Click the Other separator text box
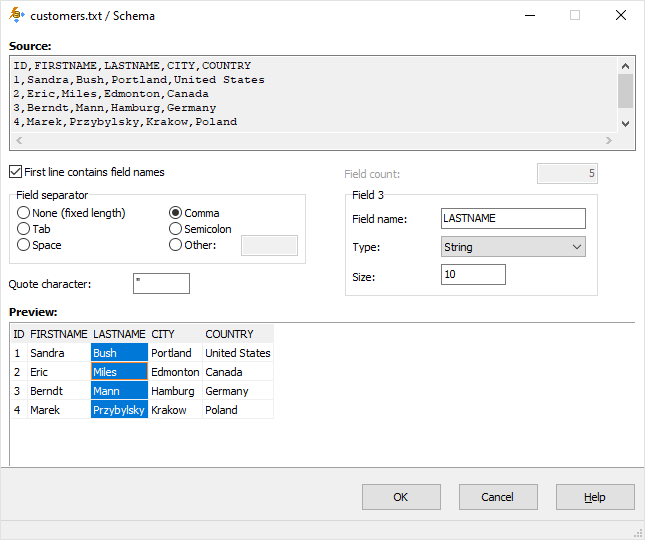 click(x=269, y=246)
